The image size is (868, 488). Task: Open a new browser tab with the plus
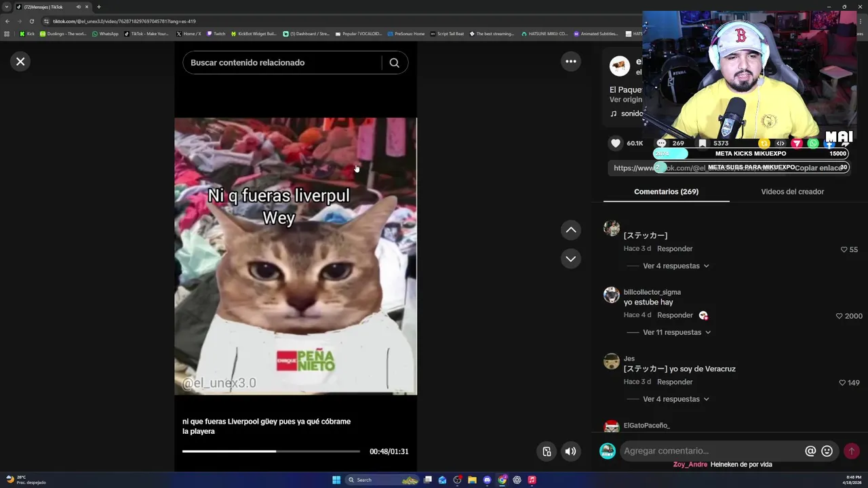click(x=99, y=7)
